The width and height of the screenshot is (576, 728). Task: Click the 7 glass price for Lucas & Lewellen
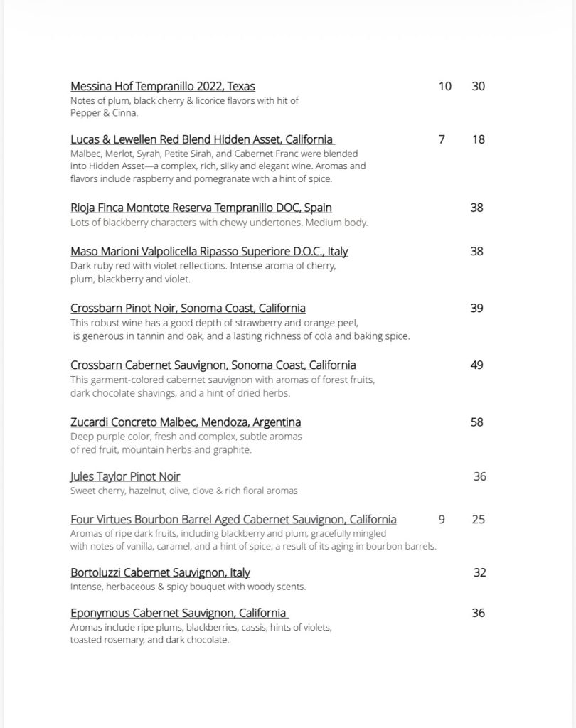coord(442,139)
